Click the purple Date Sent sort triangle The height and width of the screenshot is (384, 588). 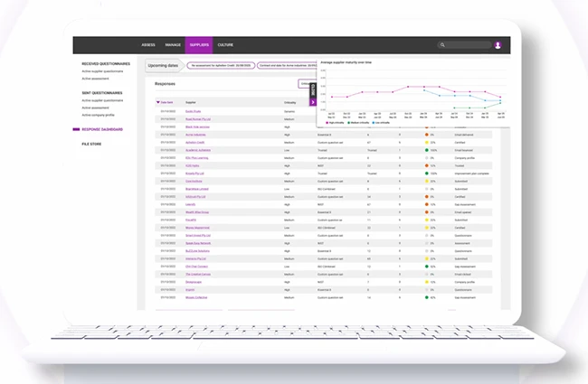pyautogui.click(x=158, y=102)
